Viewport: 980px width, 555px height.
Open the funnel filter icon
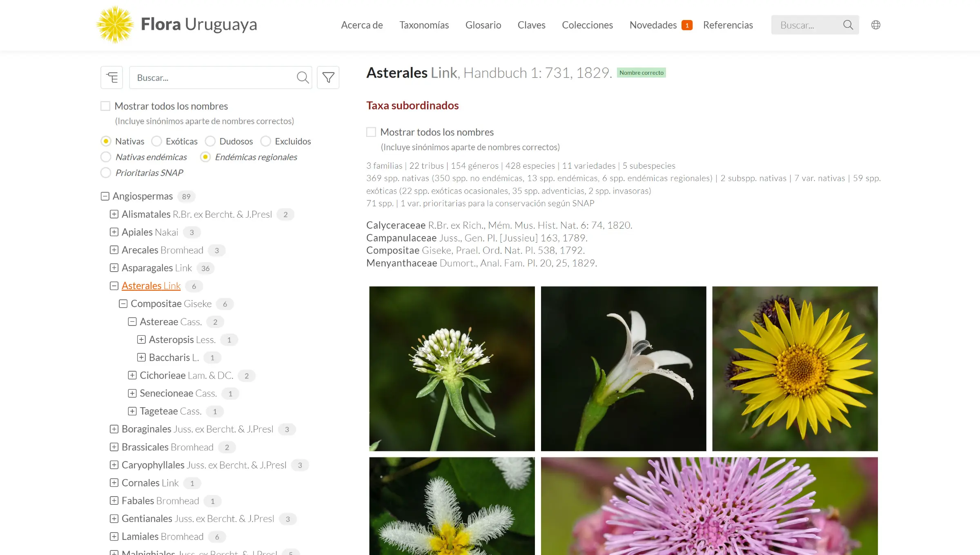click(x=328, y=78)
